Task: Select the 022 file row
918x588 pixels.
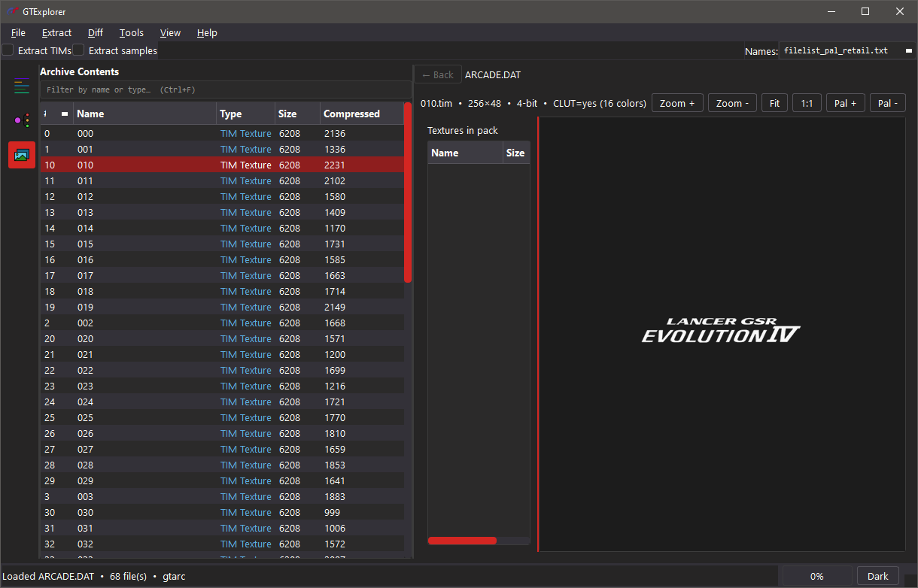Action: [x=222, y=370]
